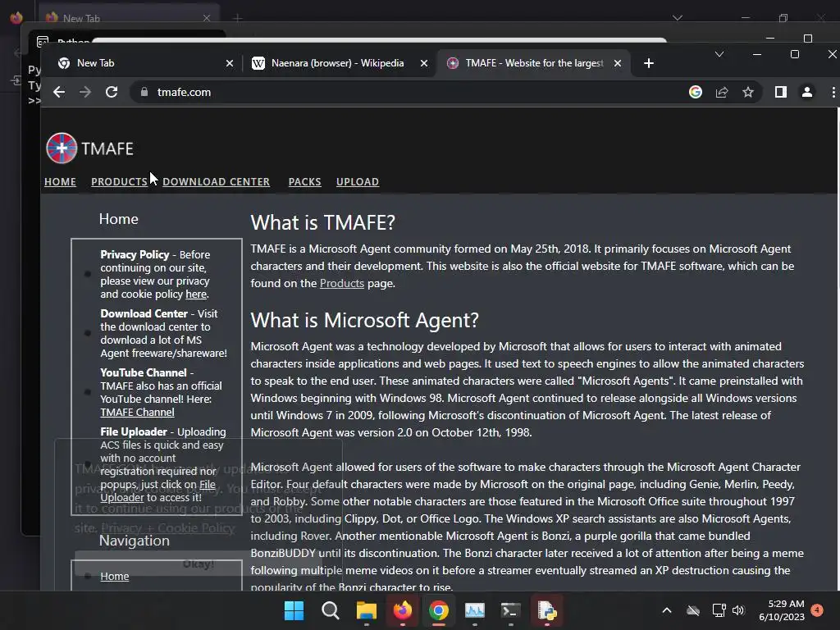Go back to the previous page in Chrome

coord(59,92)
